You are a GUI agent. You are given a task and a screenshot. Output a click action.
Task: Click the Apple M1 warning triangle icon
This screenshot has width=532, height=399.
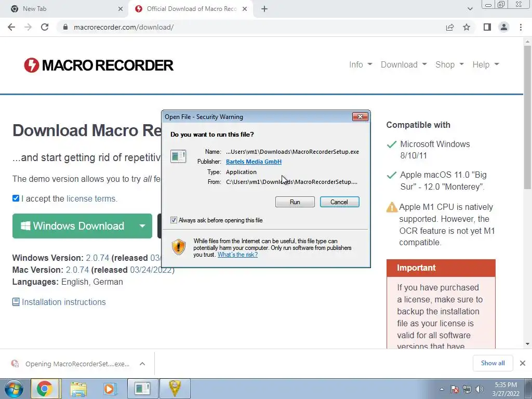click(x=392, y=207)
